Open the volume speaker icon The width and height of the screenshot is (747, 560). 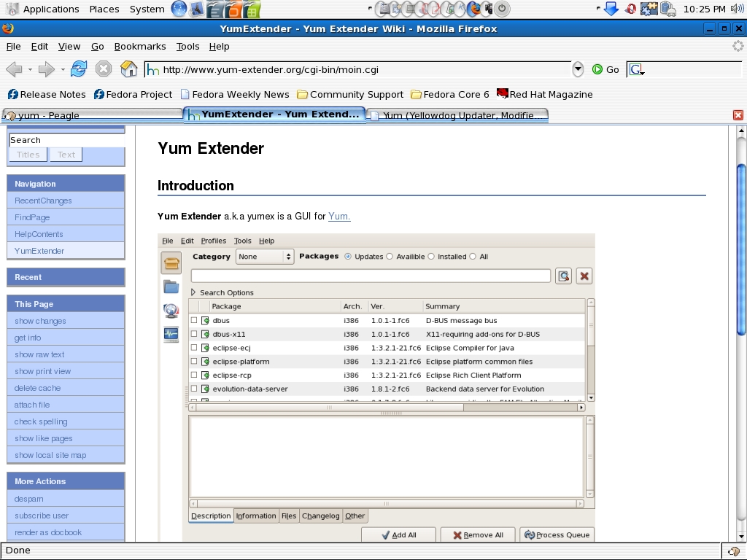tap(737, 9)
